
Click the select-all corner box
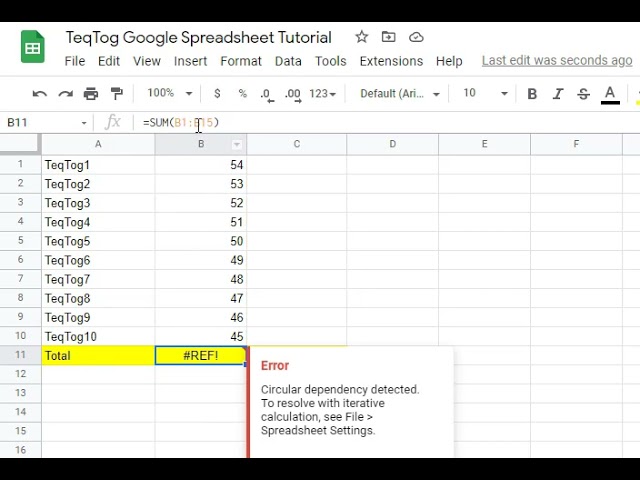pos(20,144)
